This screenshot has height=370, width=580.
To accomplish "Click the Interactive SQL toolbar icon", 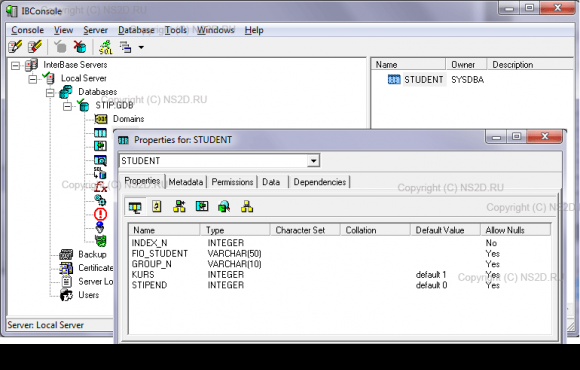I will tap(105, 47).
